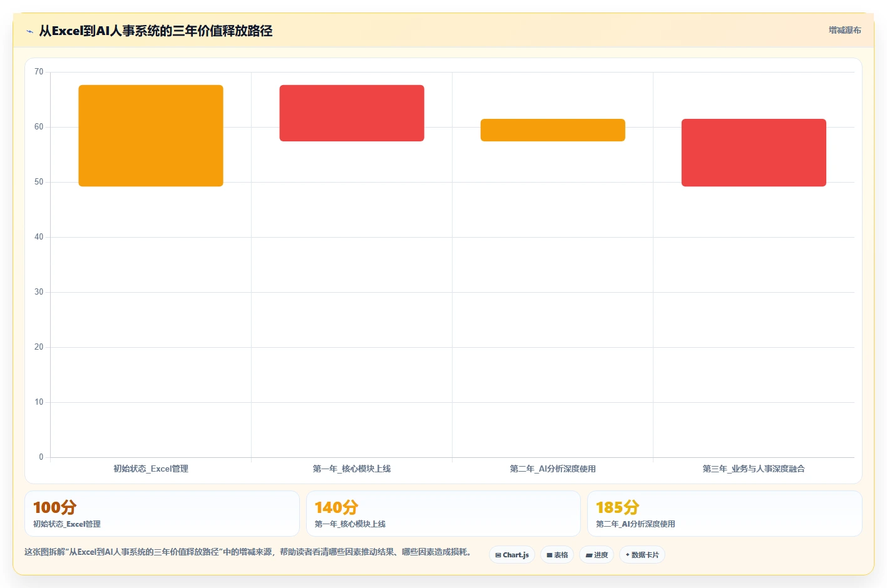Click x-axis label 第三年_业务与人事深度融合

pyautogui.click(x=754, y=469)
